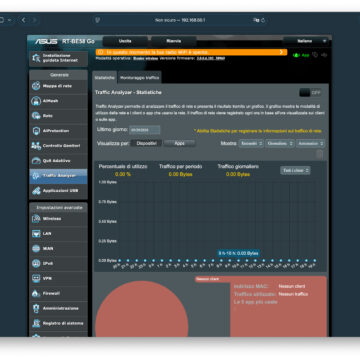Open Controllo Genitori icon in sidebar

(x=36, y=146)
